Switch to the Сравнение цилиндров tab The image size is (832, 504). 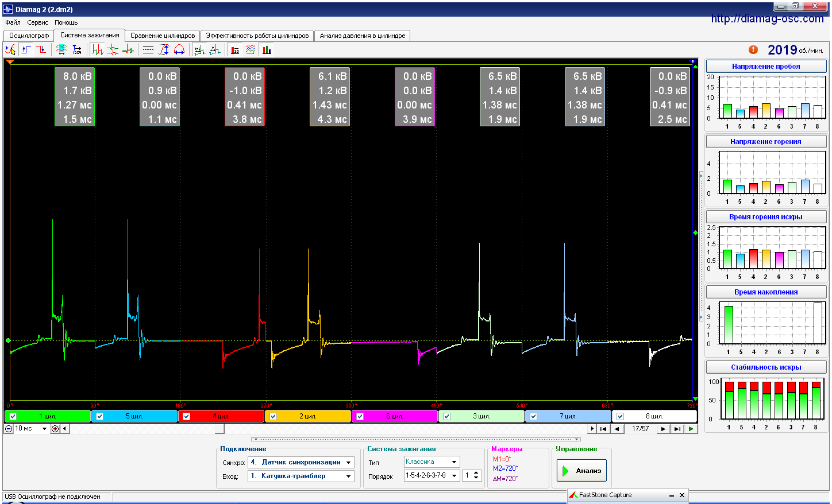[163, 36]
